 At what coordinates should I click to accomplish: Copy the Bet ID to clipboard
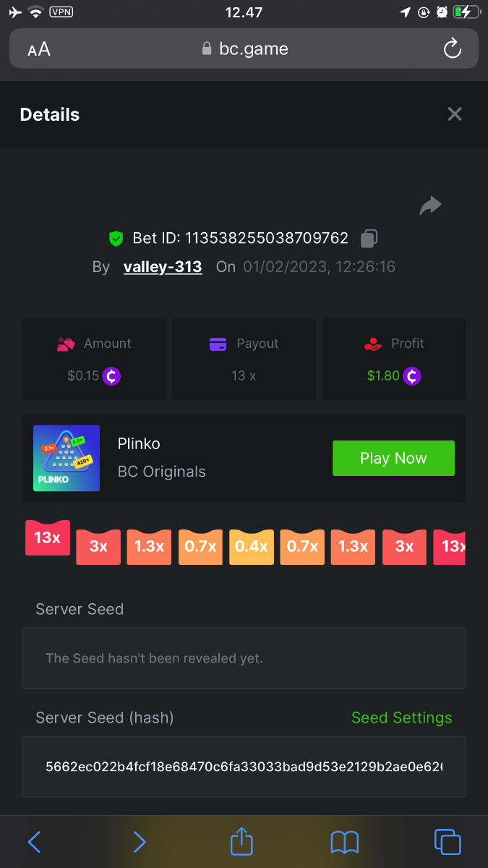click(x=369, y=238)
